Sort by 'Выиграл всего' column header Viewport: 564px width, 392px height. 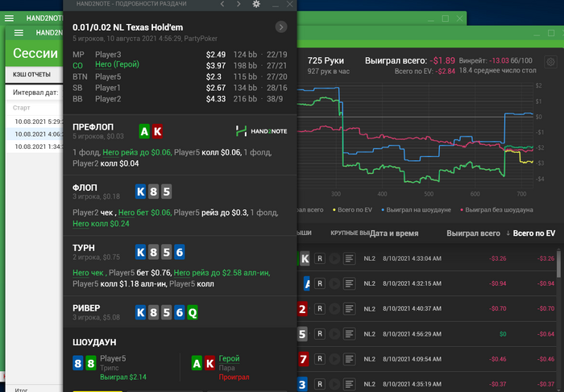click(x=474, y=233)
